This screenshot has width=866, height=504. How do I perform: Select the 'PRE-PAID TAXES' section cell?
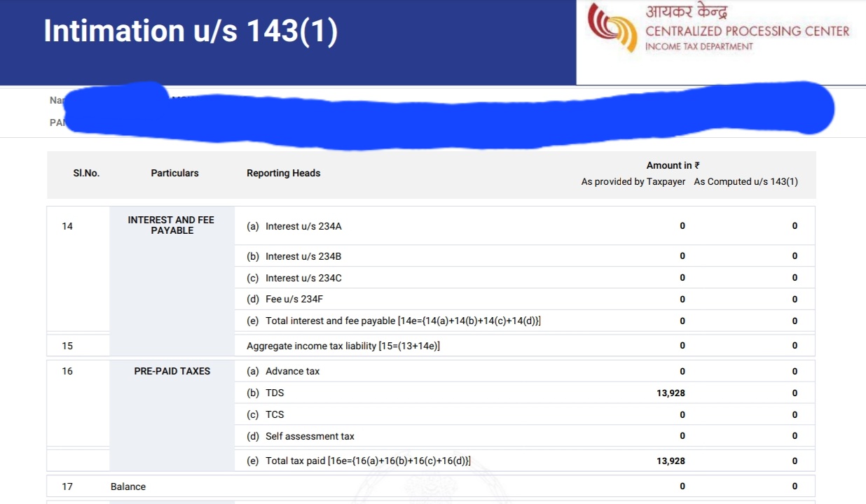click(172, 371)
